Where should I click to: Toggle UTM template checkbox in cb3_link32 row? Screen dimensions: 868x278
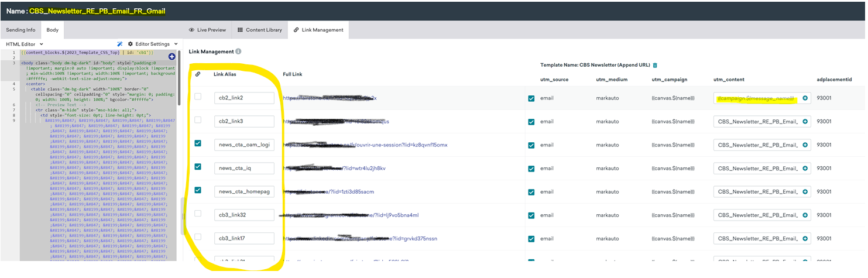pyautogui.click(x=531, y=215)
